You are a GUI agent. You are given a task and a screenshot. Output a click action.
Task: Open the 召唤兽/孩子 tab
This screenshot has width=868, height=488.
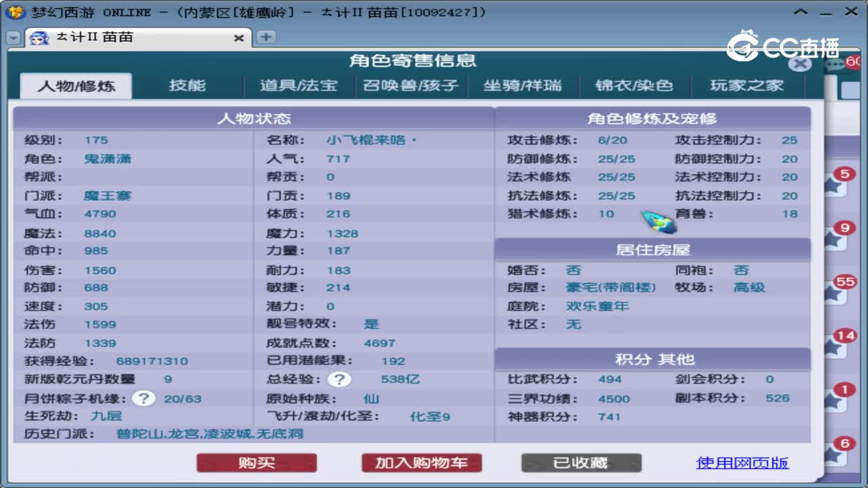412,85
